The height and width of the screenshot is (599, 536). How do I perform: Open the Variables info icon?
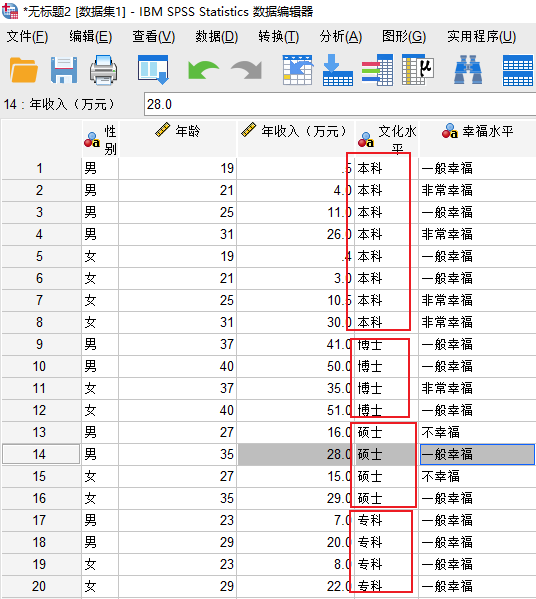point(377,70)
